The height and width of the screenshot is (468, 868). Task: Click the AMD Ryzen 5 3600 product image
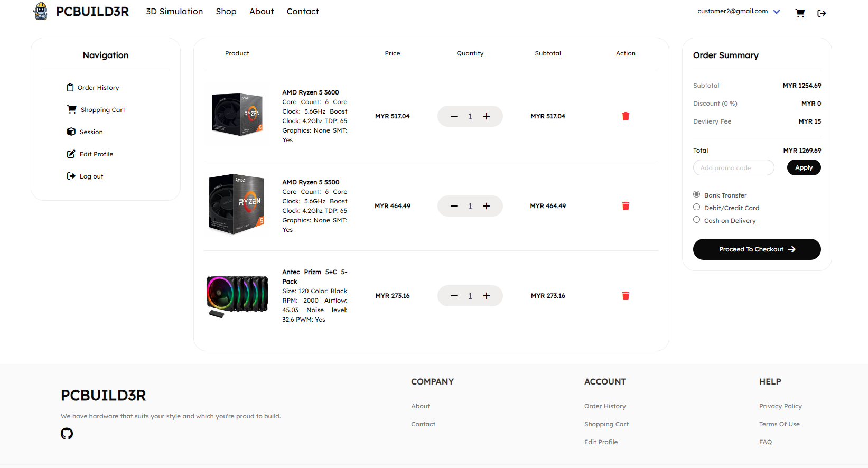tap(237, 115)
